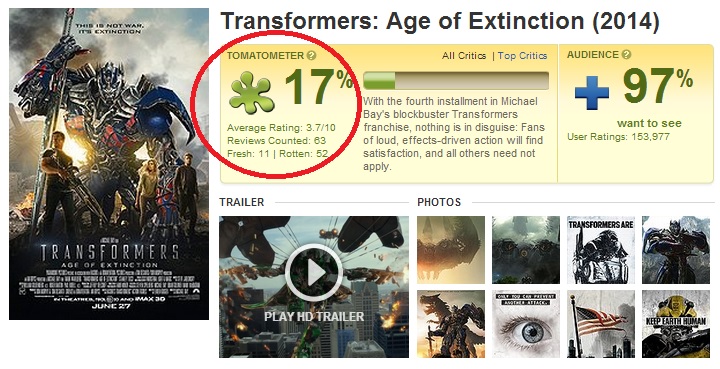
Task: Open the Optimus Prime photo thumbnail
Action: click(676, 250)
